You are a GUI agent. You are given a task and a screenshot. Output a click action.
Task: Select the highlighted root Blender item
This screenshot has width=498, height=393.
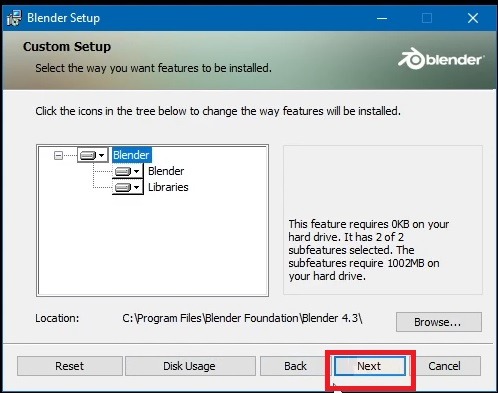tap(131, 155)
